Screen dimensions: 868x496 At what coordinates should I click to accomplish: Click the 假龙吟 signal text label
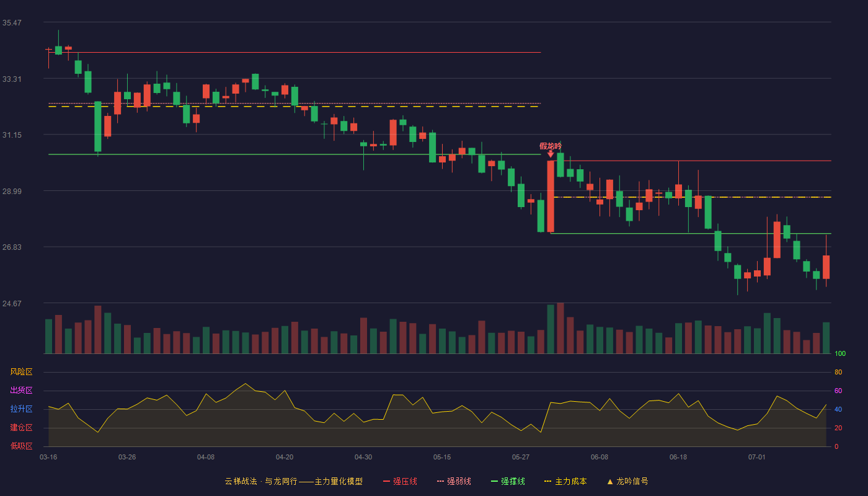coord(551,146)
